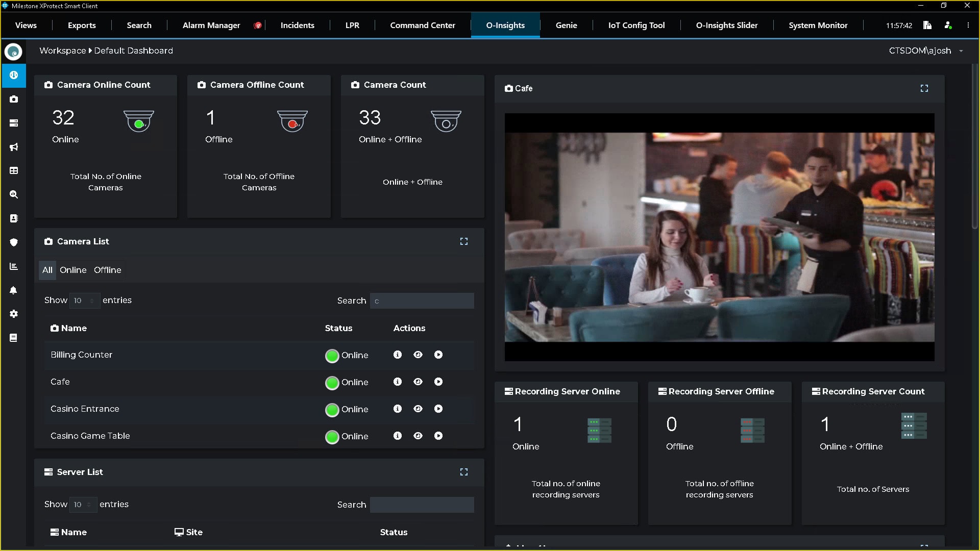This screenshot has width=980, height=551.
Task: Maximize the Cafe video widget
Action: 924,88
